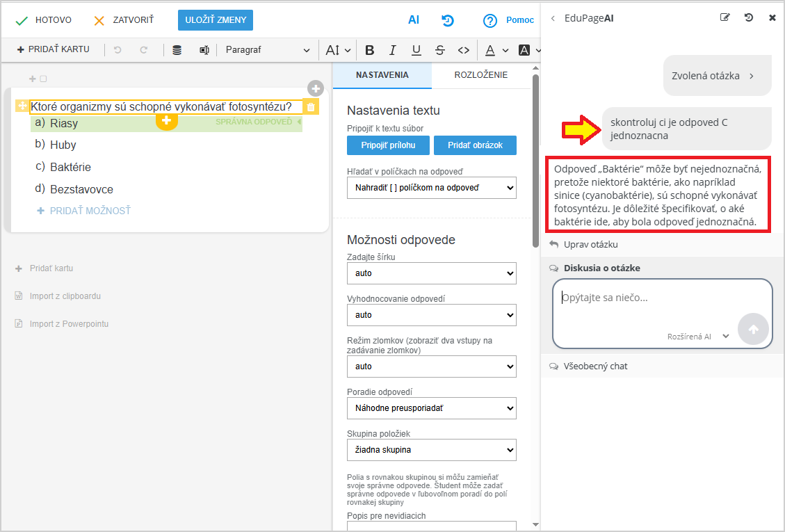Apply italic formatting to text

tap(392, 50)
